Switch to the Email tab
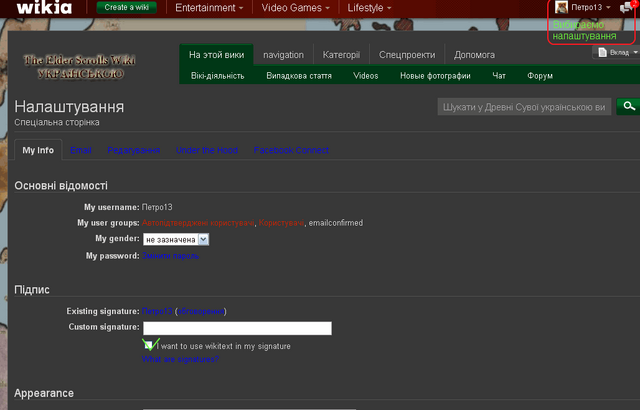The height and width of the screenshot is (410, 640). (x=81, y=150)
